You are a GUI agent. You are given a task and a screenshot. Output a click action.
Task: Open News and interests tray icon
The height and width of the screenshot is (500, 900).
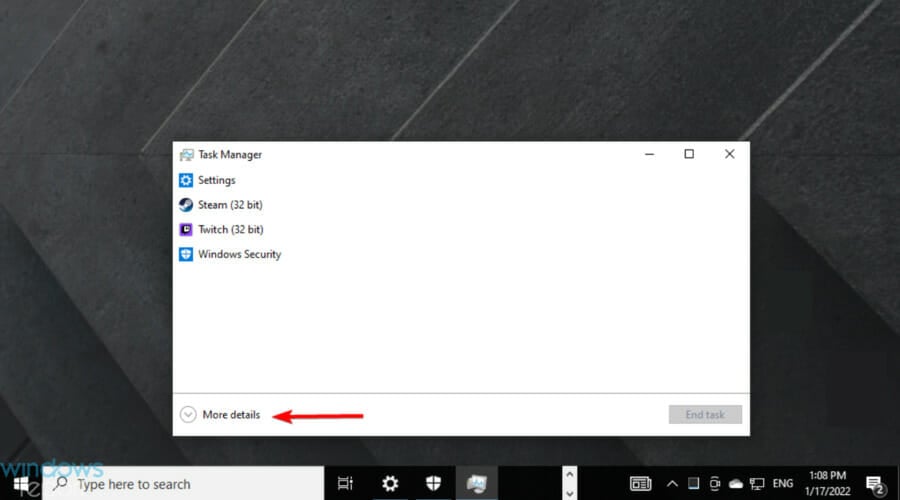641,484
